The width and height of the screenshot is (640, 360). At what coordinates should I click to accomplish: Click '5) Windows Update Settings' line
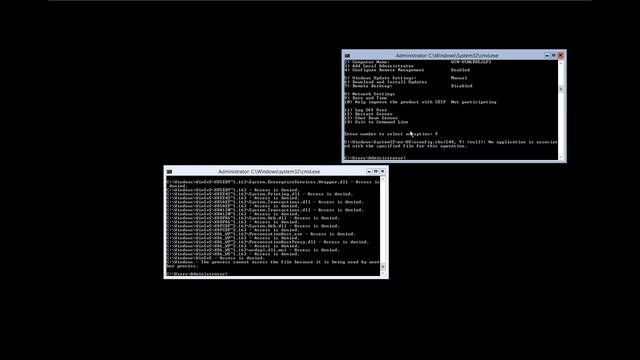[380, 78]
